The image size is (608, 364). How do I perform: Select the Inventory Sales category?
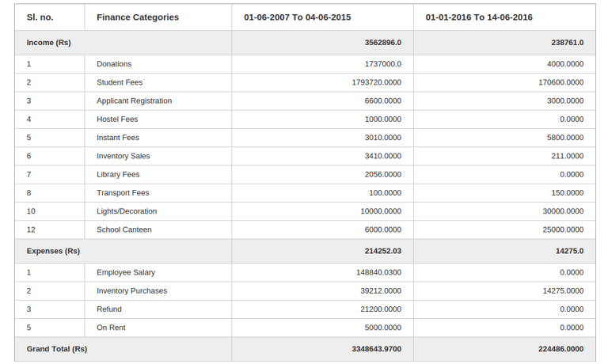pos(123,156)
